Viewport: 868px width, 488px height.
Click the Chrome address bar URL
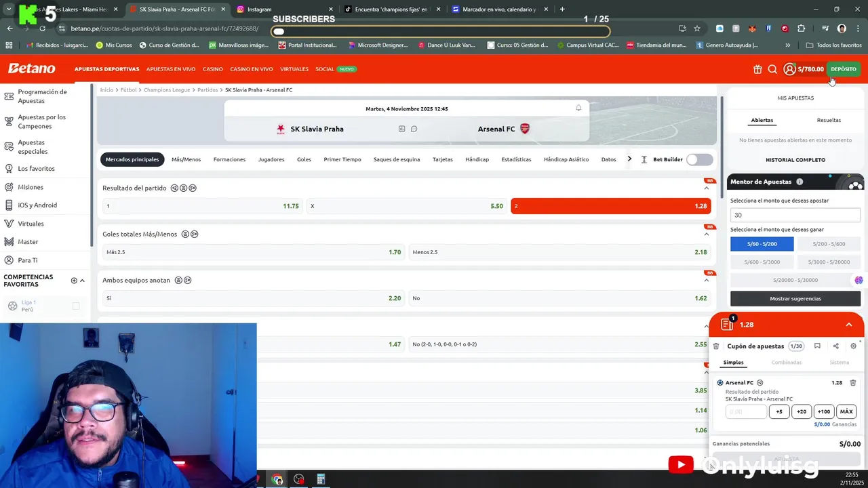(164, 28)
